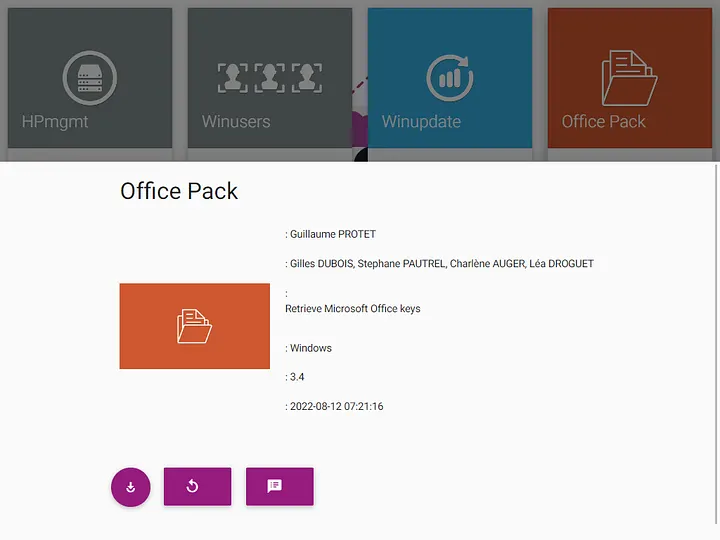720x540 pixels.
Task: Open the Winupdate tile
Action: click(450, 78)
